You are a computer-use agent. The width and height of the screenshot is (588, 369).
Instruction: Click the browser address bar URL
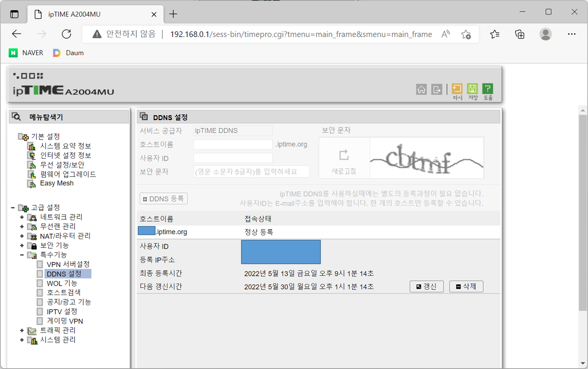301,34
